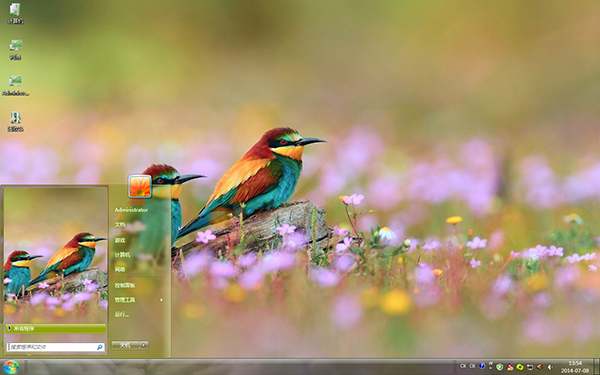The width and height of the screenshot is (600, 375).
Task: Open 控制面板 (Control Panel) in Start menu
Action: coord(125,285)
